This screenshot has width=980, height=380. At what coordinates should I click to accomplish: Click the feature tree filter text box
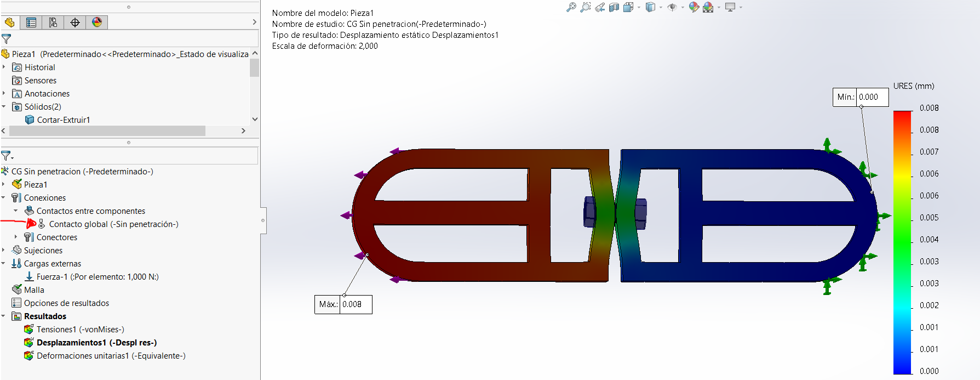click(x=135, y=39)
